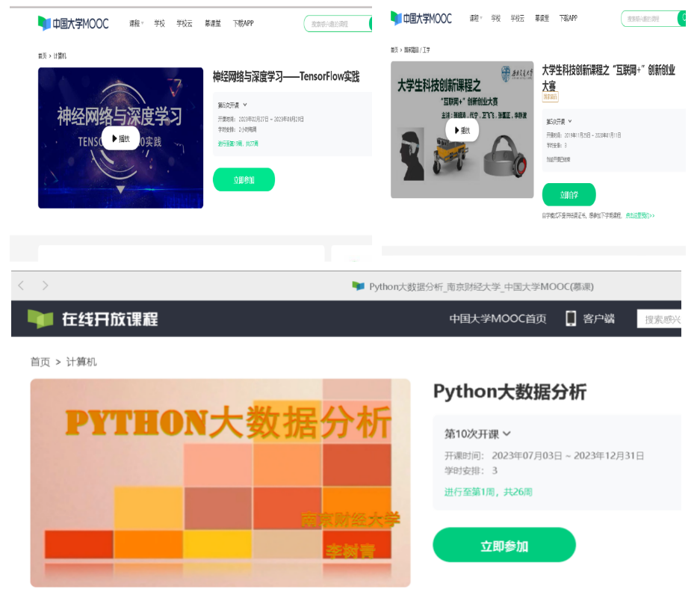The image size is (700, 595).
Task: Focus the search field on the Python page
Action: click(659, 319)
